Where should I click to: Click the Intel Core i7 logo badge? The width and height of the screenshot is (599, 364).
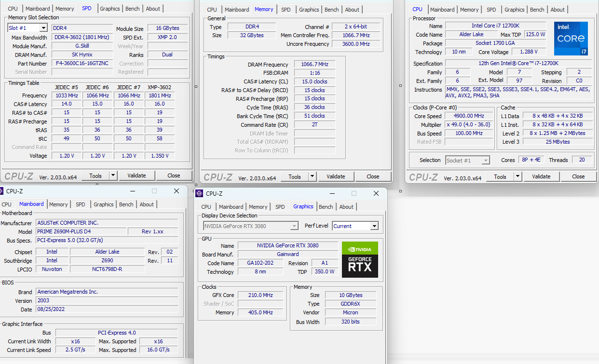pos(571,39)
